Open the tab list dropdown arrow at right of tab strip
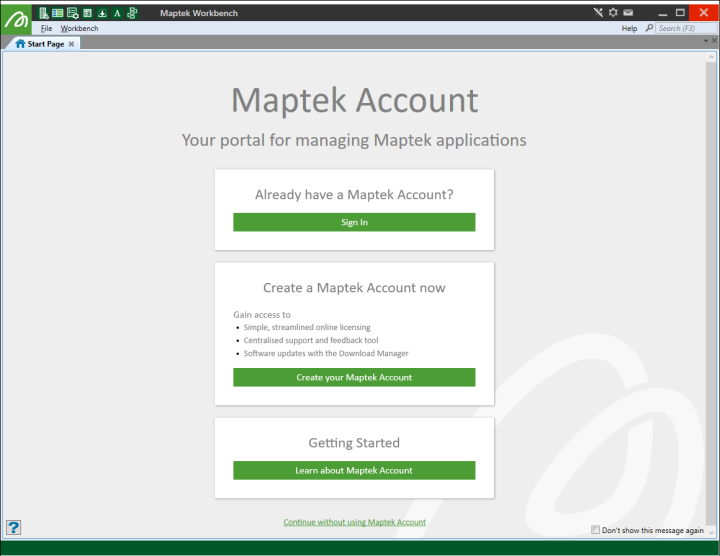 [x=706, y=41]
